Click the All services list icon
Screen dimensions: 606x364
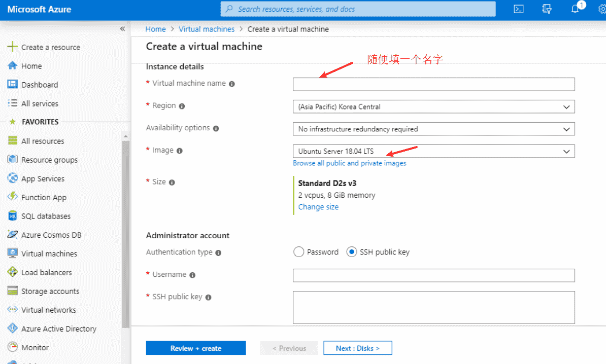(12, 103)
